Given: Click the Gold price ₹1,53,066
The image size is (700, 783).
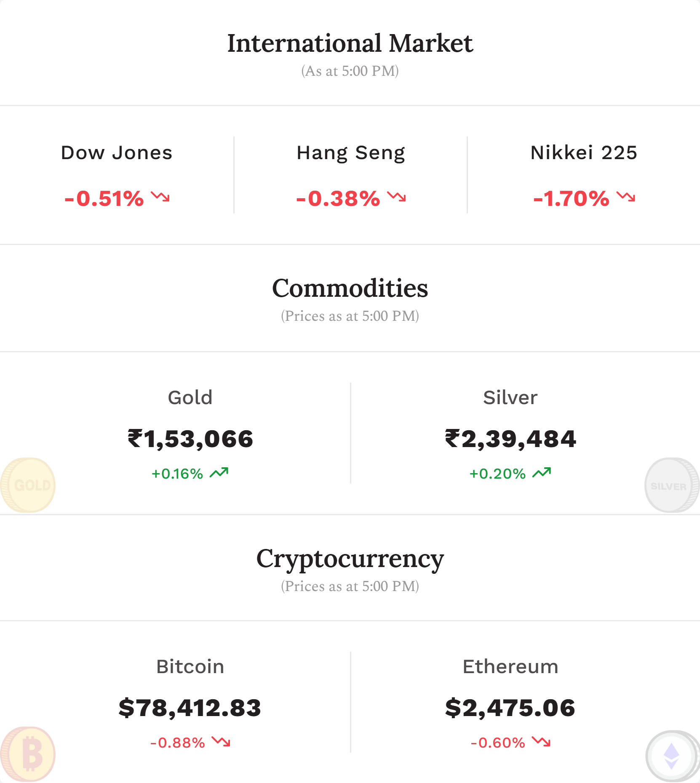Looking at the screenshot, I should (190, 439).
